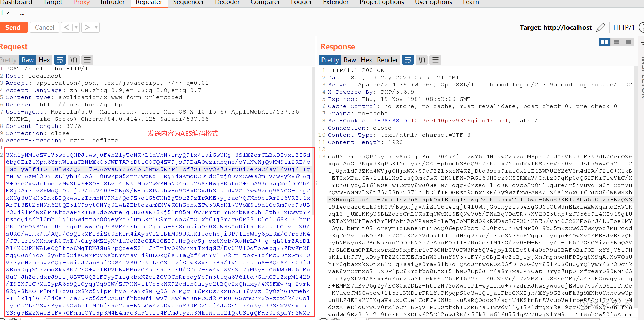
Task: Switch request view to Raw
Action: [x=28, y=60]
